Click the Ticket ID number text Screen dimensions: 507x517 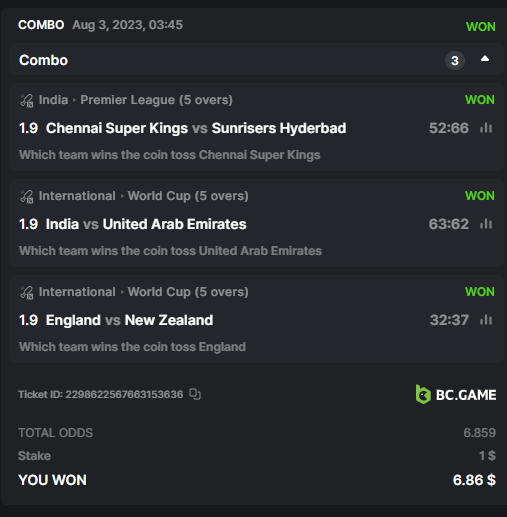coord(124,394)
